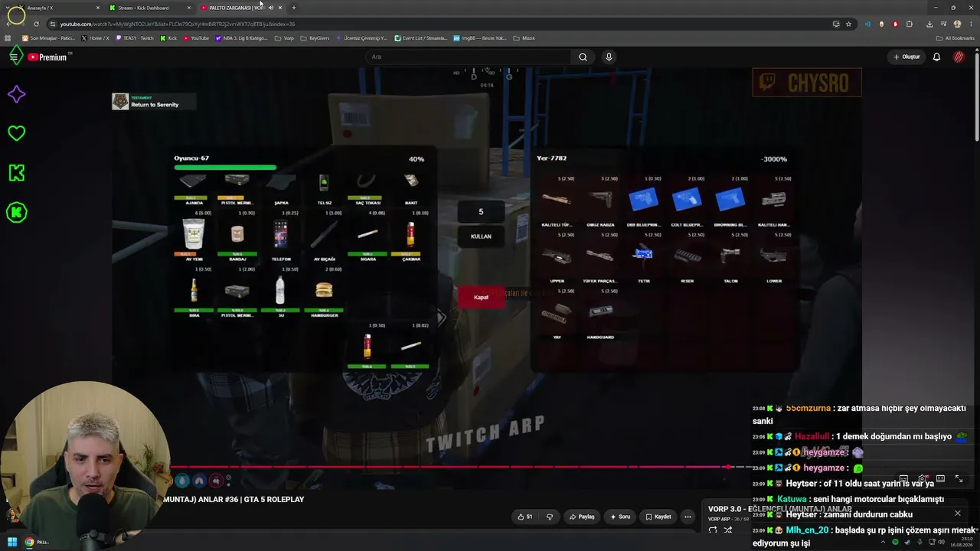
Task: Expand the Müzik bookmarks folder
Action: pos(524,37)
